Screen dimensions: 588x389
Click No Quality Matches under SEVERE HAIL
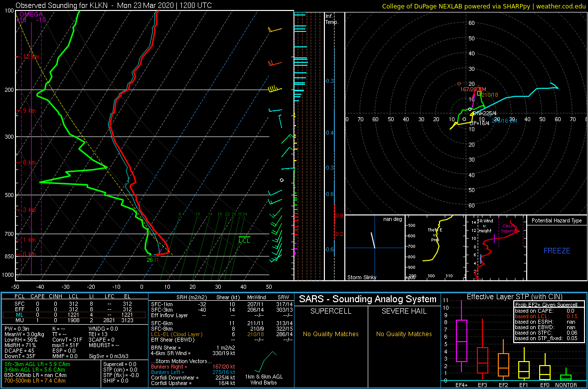(404, 334)
